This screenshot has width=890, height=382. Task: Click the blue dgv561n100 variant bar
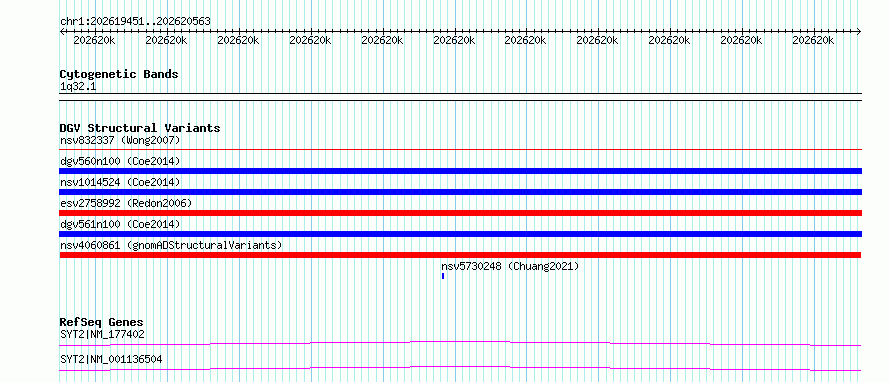[x=460, y=234]
